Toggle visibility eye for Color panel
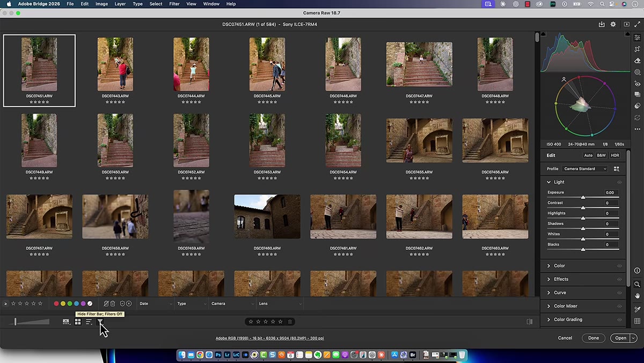Viewport: 644px width, 363px height. 619,266
